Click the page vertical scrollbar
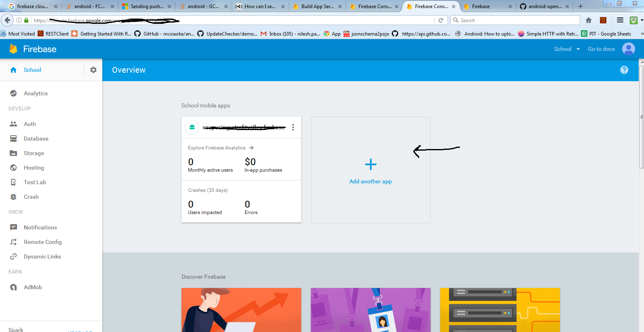 [642, 117]
